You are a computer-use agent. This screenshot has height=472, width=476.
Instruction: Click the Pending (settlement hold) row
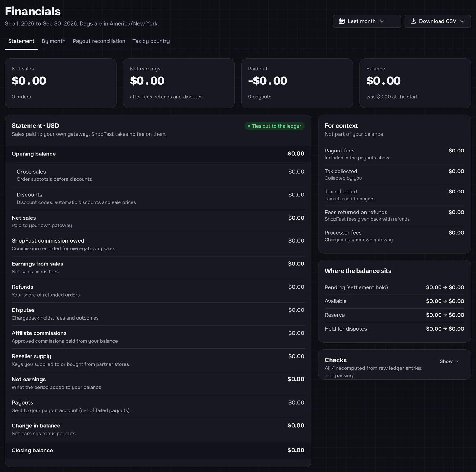tap(394, 287)
